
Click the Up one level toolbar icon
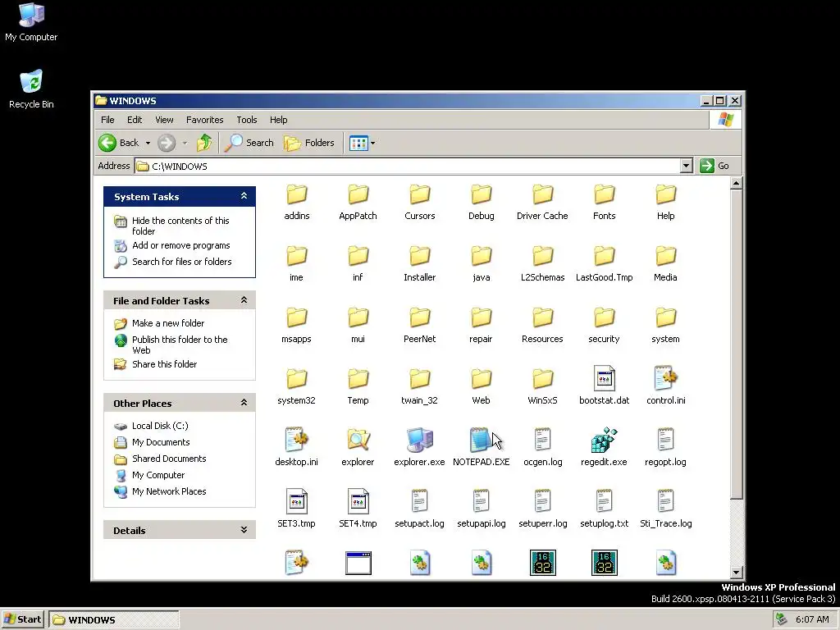[x=204, y=143]
